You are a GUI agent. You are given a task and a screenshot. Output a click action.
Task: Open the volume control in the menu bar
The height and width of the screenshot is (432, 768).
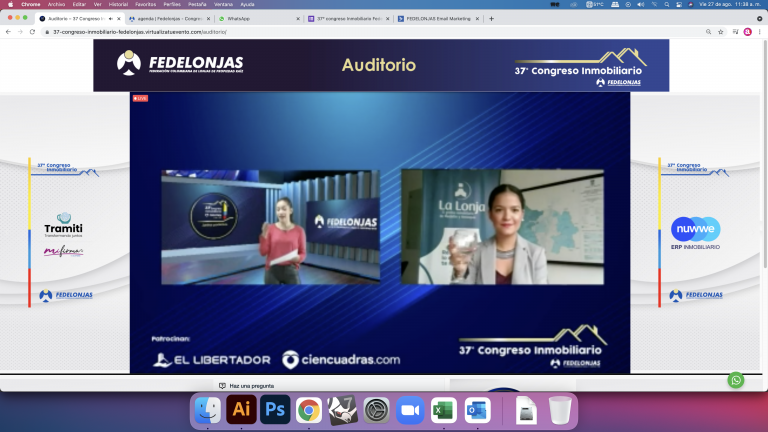point(641,4)
